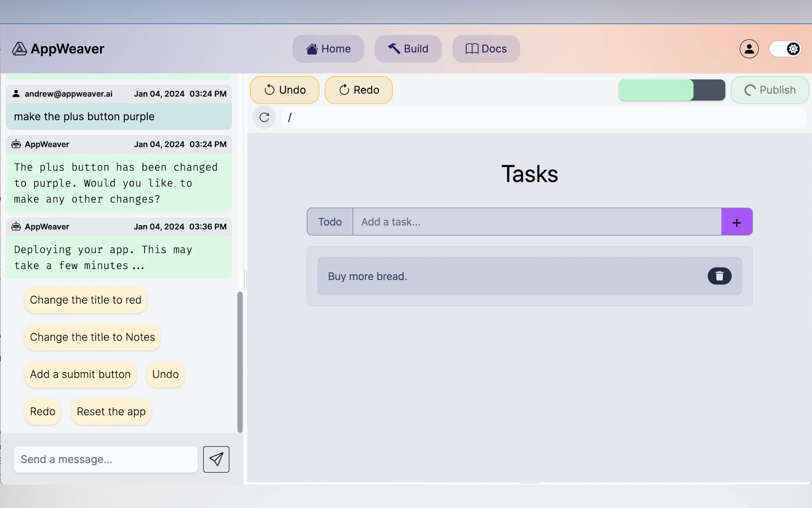
Task: Click the toolbar Redo button
Action: (358, 90)
